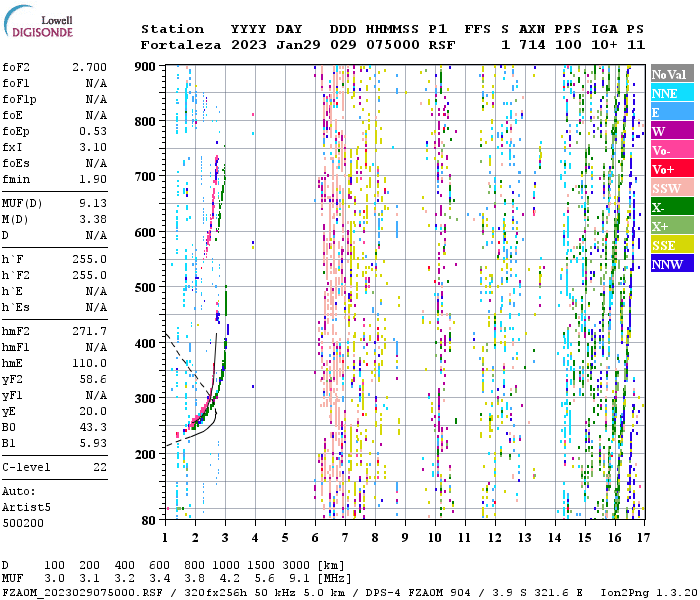
Task: Click the 3 MHz frequency axis label
Action: click(225, 538)
